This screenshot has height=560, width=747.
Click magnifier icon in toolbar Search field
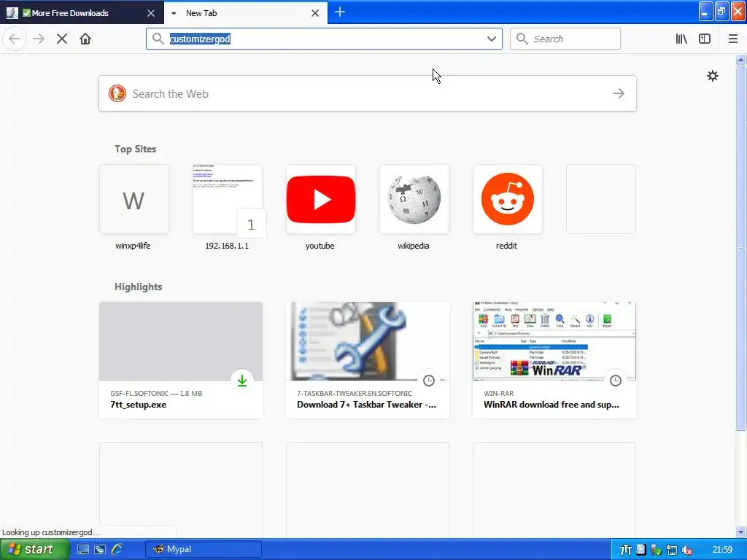tap(522, 39)
